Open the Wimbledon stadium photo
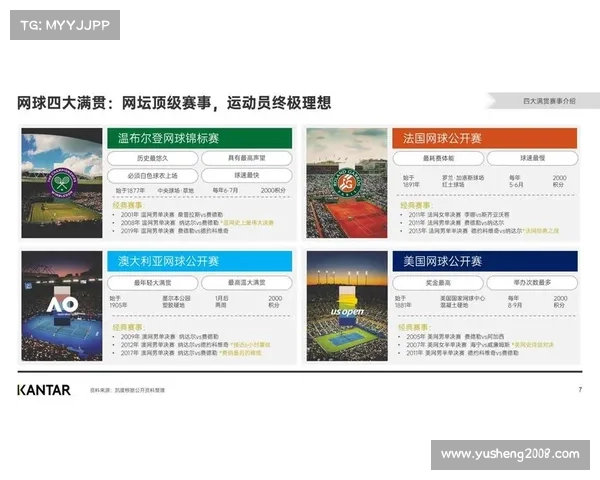The height and width of the screenshot is (480, 600). [62, 183]
